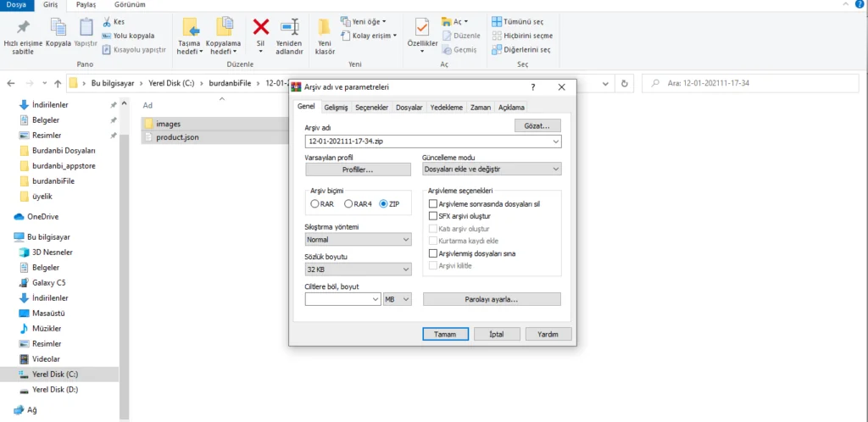Select the RAR archive format
This screenshot has width=868, height=422.
[314, 203]
